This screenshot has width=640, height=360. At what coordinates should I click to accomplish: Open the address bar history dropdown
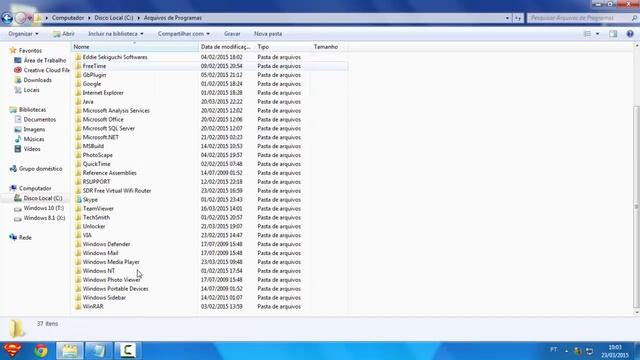507,18
